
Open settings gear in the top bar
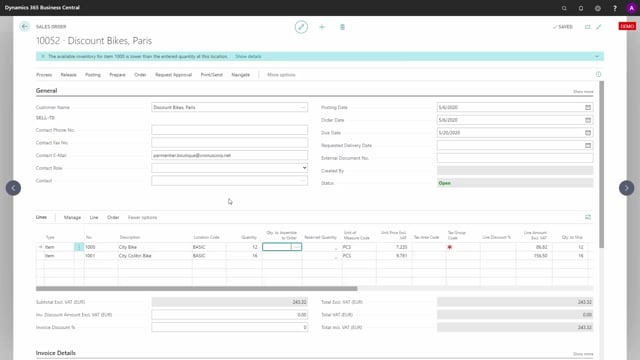point(598,8)
